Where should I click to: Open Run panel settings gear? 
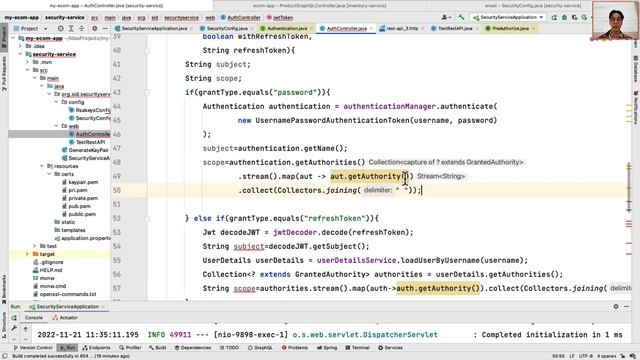coord(616,307)
